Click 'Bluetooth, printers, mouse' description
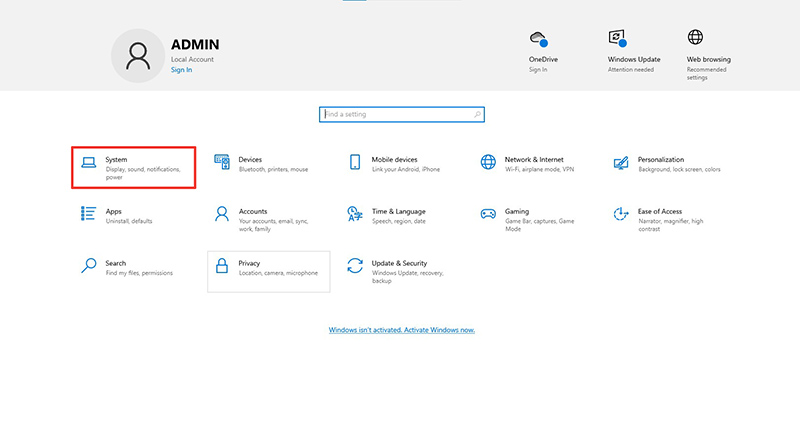Viewport: 800px width, 429px height. pos(273,169)
